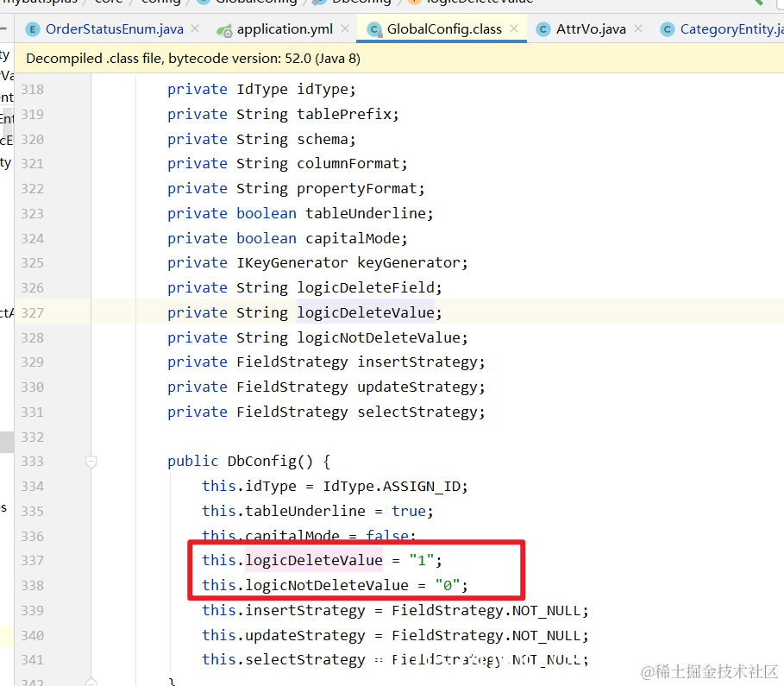Close the OrderStatusEnum.java tab
The height and width of the screenshot is (686, 784).
195,29
